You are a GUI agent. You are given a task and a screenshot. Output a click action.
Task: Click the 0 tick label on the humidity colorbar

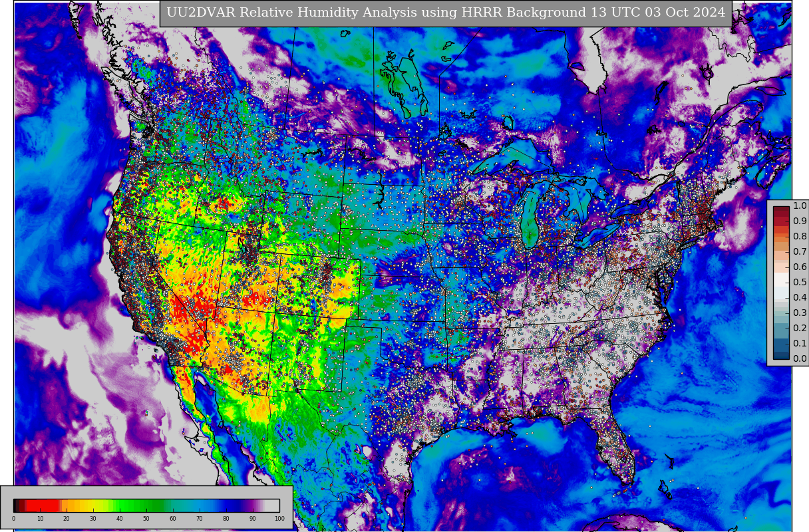(13, 519)
